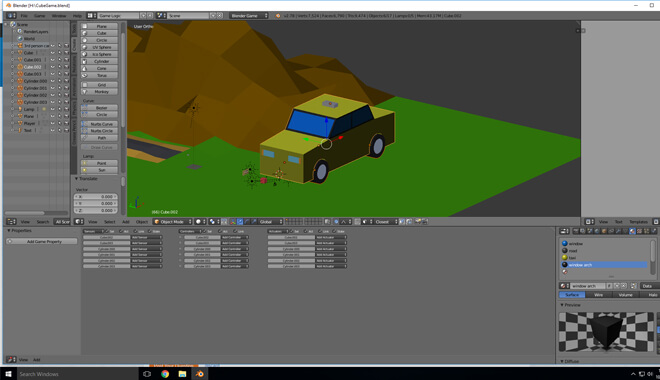Click the Cube mesh icon in Create panel
Screen dimensions: 660x380
(x=85, y=33)
